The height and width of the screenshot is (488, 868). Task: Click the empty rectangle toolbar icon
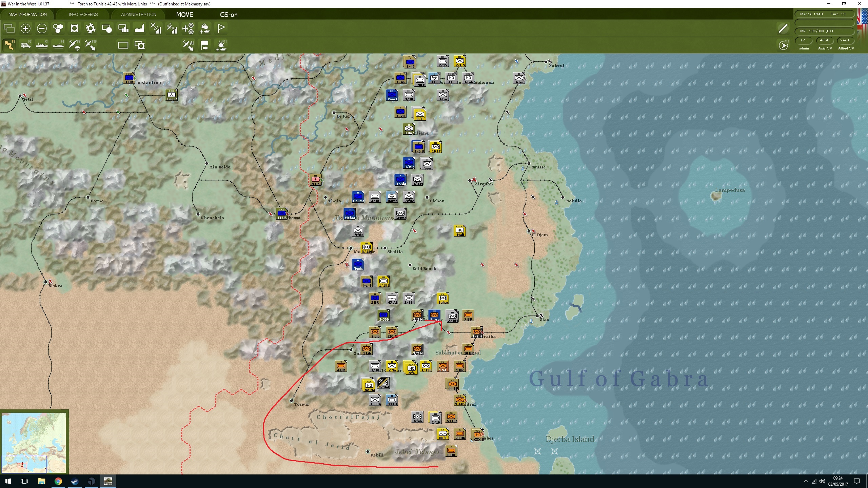123,45
